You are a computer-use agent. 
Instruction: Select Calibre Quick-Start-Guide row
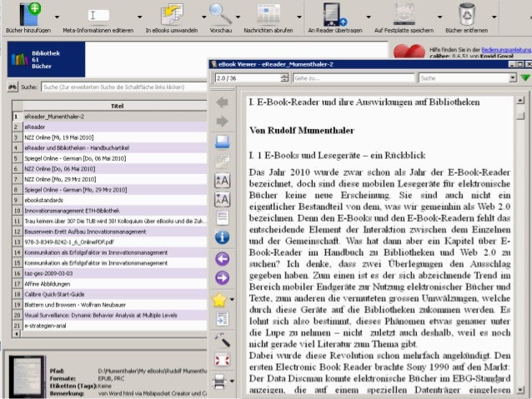[x=115, y=294]
